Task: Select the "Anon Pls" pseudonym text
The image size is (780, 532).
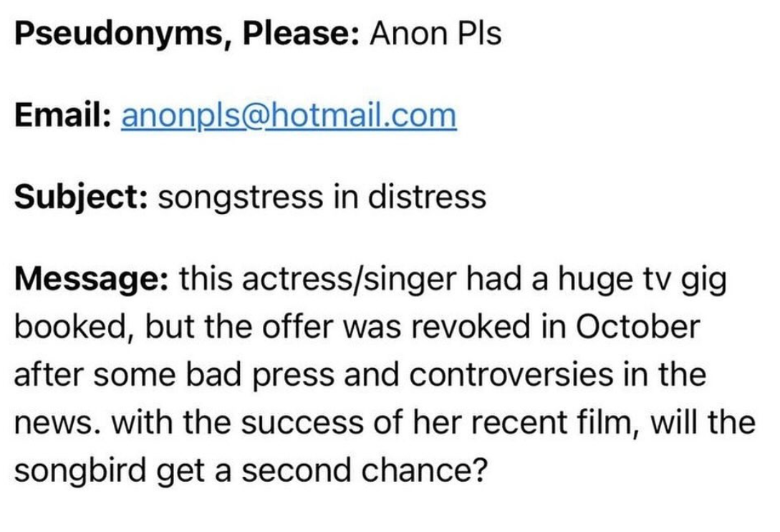Action: [435, 34]
